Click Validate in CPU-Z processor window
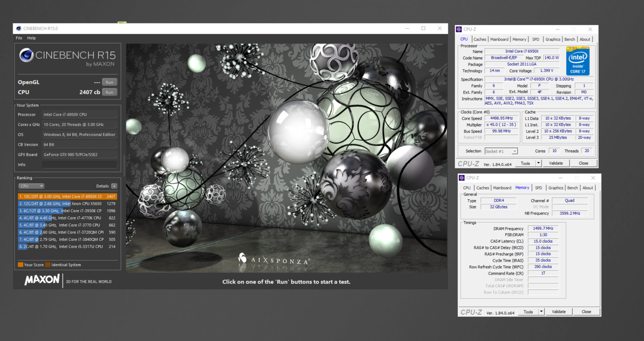Viewport: 644px width, 341px height. (556, 163)
